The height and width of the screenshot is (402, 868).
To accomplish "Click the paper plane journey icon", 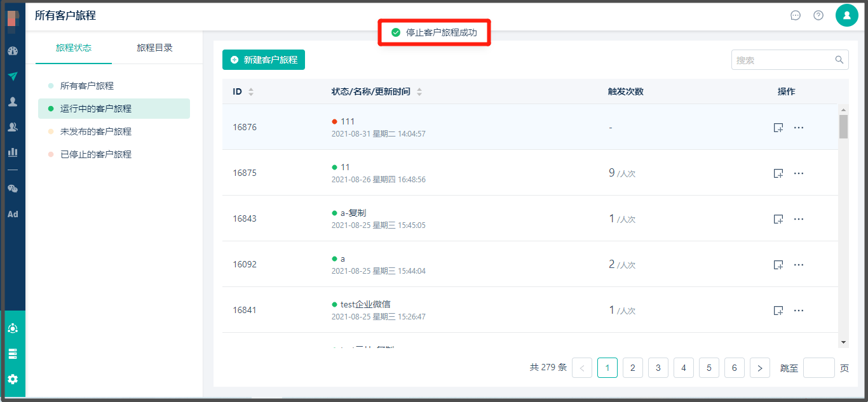I will [x=13, y=76].
